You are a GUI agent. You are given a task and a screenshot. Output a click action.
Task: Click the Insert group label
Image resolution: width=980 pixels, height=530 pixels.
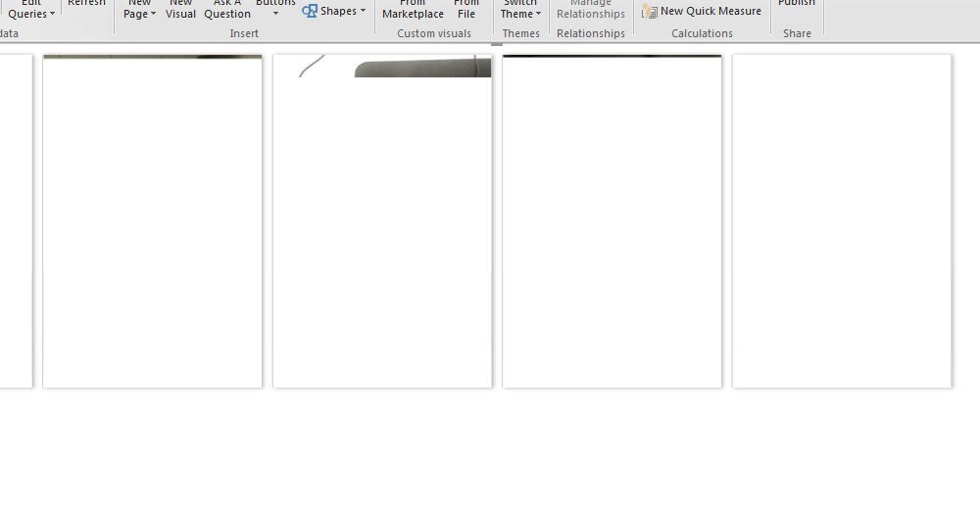244,33
